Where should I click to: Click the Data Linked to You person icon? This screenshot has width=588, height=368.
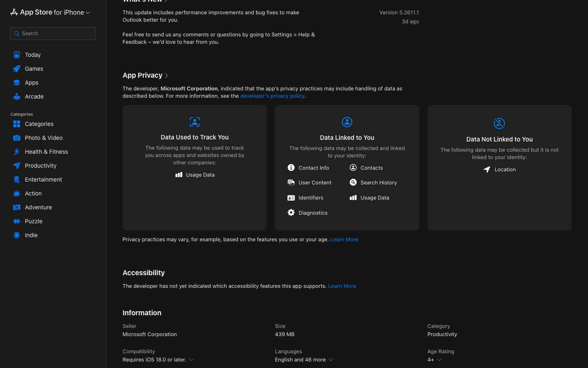pos(347,122)
